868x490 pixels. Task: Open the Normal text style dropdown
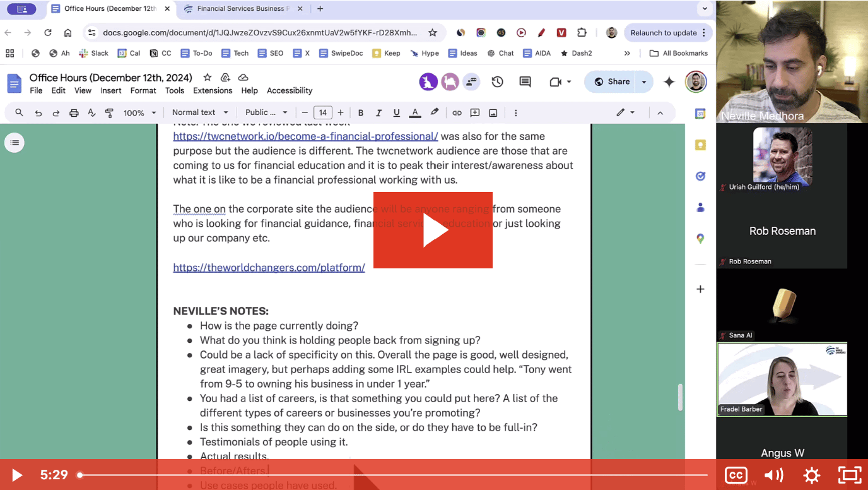[200, 112]
